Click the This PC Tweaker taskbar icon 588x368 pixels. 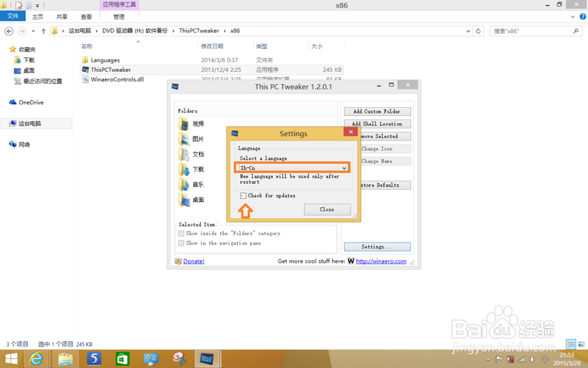[x=207, y=358]
